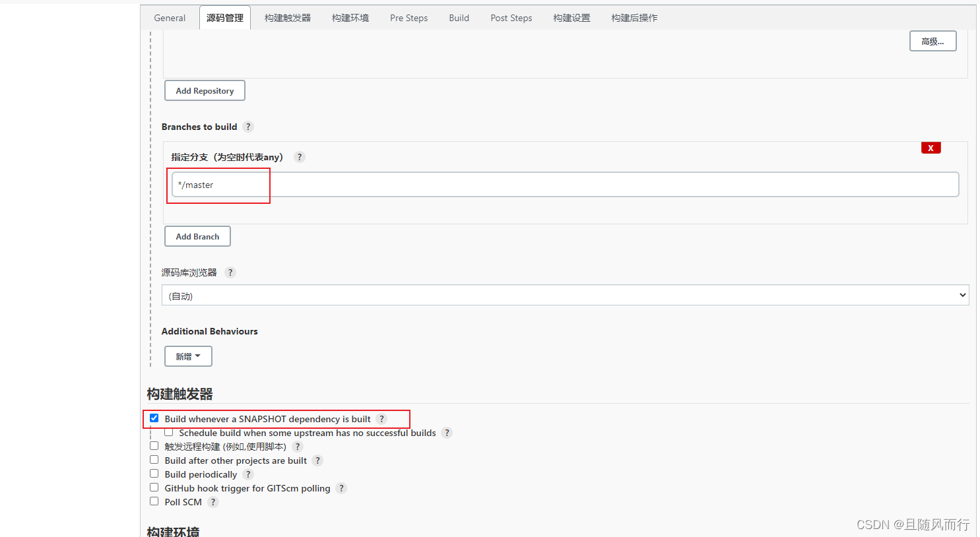Enable Schedule build when upstream has no successful builds
Viewport: 980px width, 537px height.
(x=168, y=432)
